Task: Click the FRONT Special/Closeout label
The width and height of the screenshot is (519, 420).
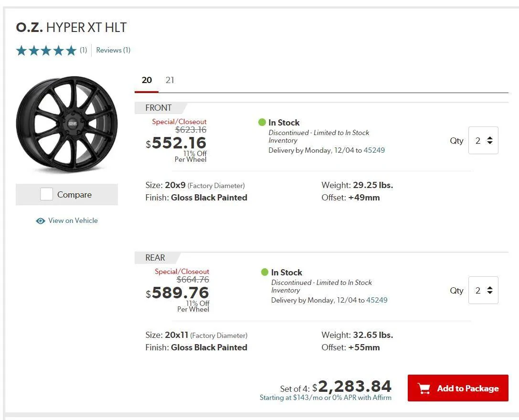Action: [179, 122]
